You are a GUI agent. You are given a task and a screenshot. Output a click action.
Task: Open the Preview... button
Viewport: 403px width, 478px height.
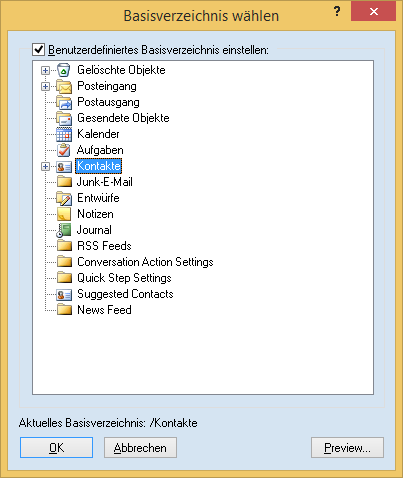pos(347,448)
